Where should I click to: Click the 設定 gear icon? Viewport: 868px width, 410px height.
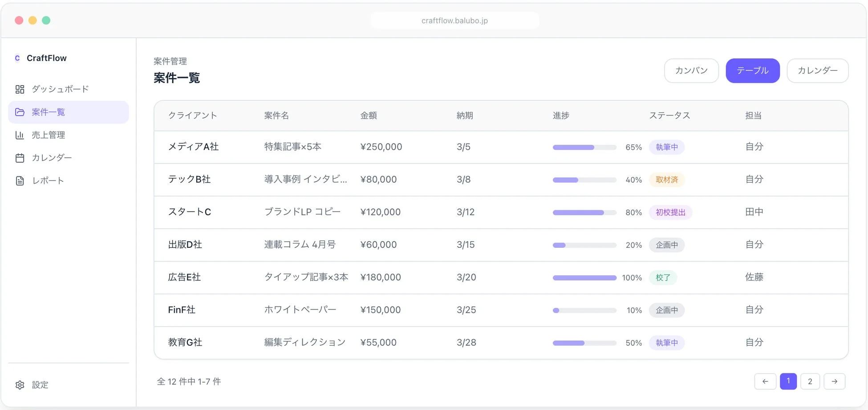point(20,385)
